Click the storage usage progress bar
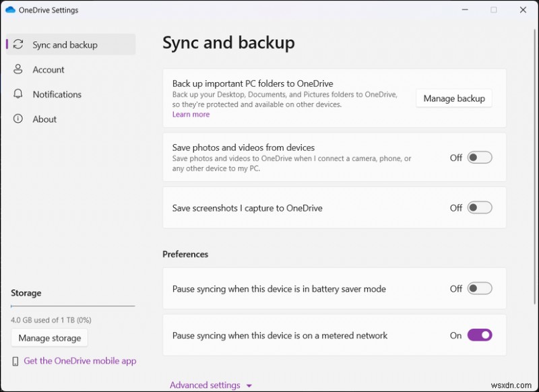Image resolution: width=539 pixels, height=392 pixels. pyautogui.click(x=73, y=306)
